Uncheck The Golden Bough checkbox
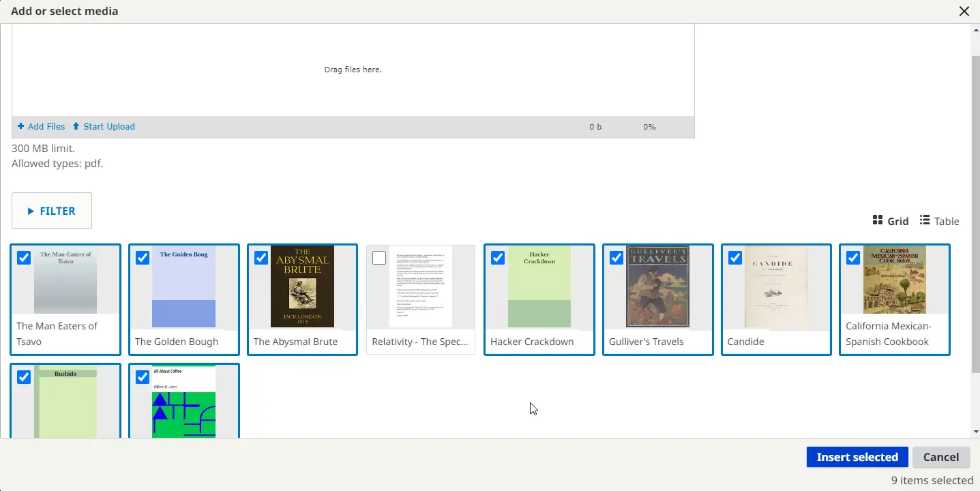 tap(143, 258)
